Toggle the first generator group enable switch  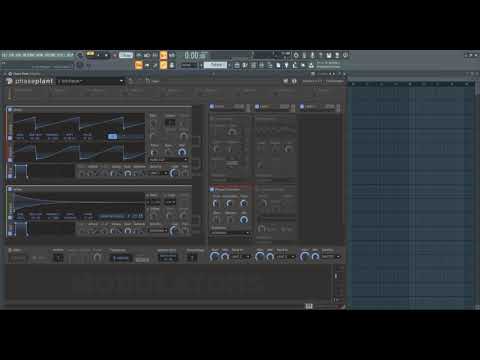10,109
